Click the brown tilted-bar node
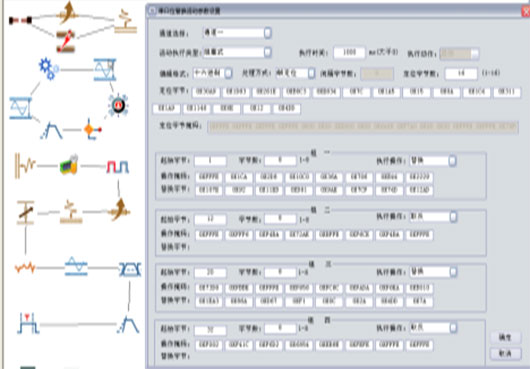Screen dimensions: 530x369 25,212
